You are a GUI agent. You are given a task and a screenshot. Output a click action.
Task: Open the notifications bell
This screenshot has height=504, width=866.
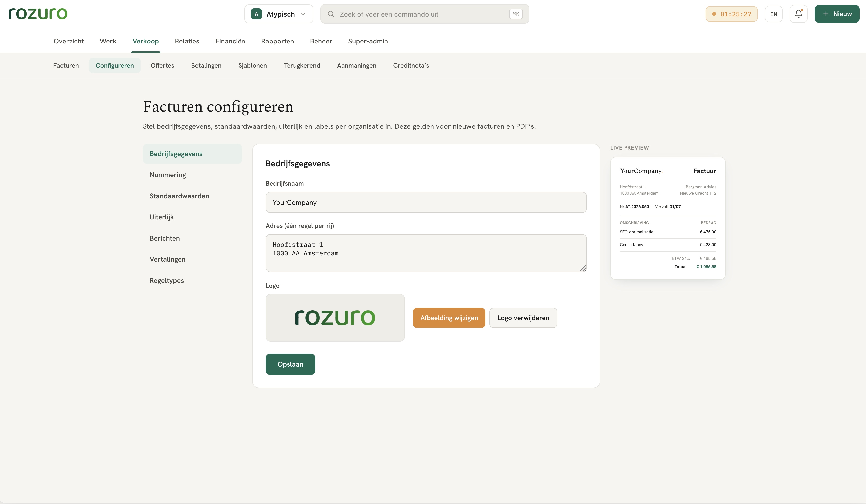tap(798, 14)
